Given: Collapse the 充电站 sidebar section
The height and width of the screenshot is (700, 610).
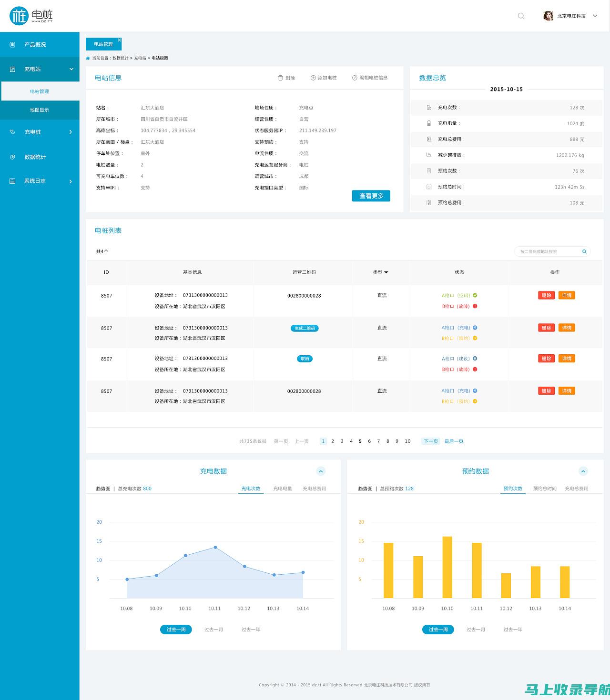Looking at the screenshot, I should (x=71, y=69).
